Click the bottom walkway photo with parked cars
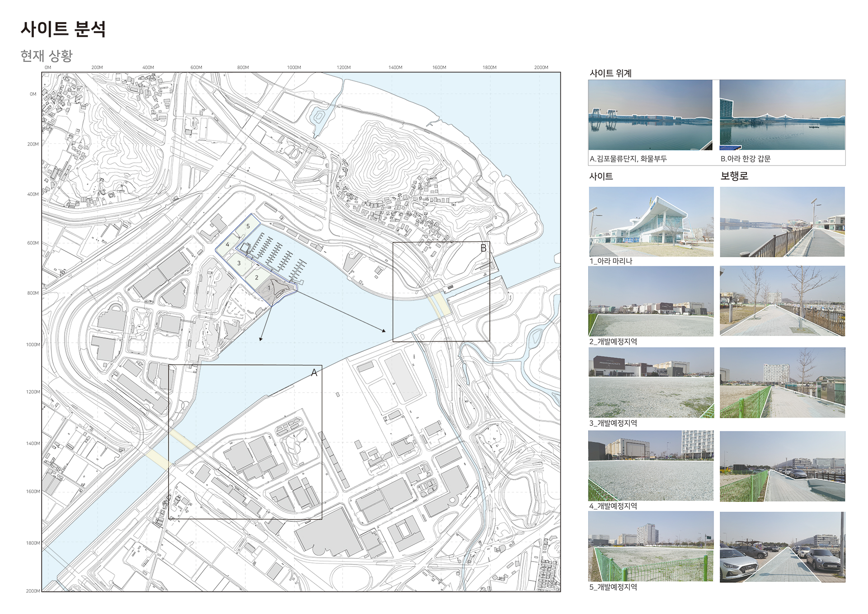The image size is (868, 614). (782, 547)
